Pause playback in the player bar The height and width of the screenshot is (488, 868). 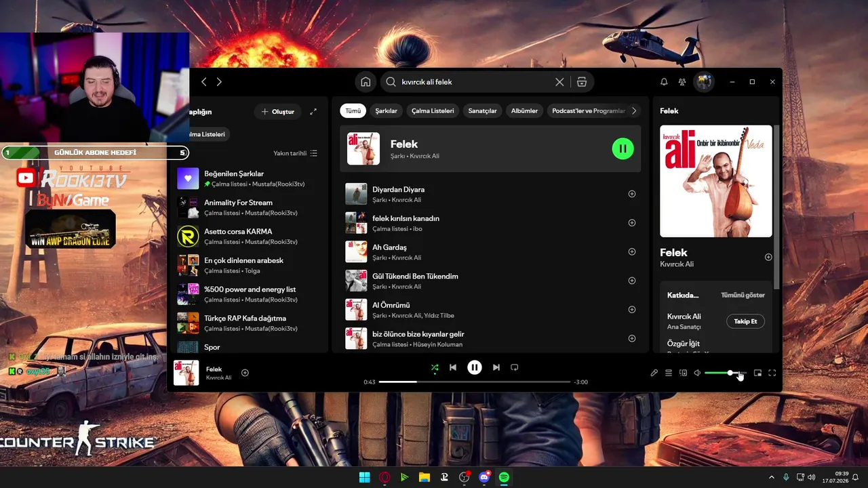(x=475, y=367)
